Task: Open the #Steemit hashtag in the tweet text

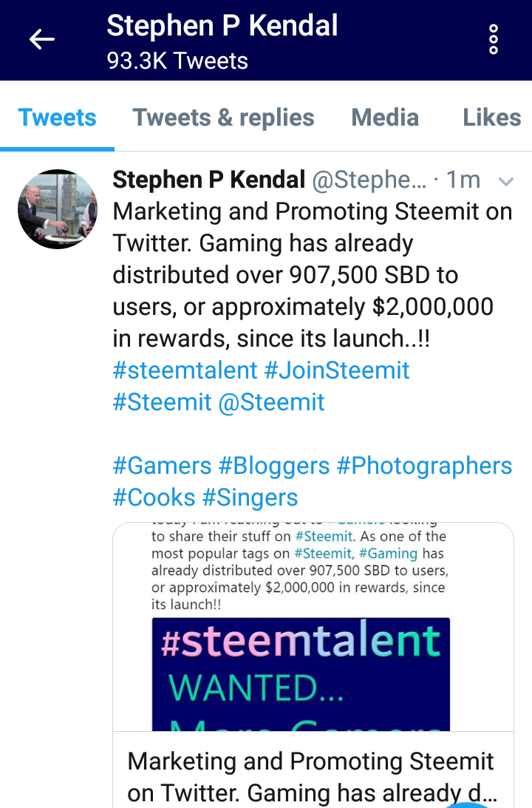Action: pyautogui.click(x=163, y=402)
